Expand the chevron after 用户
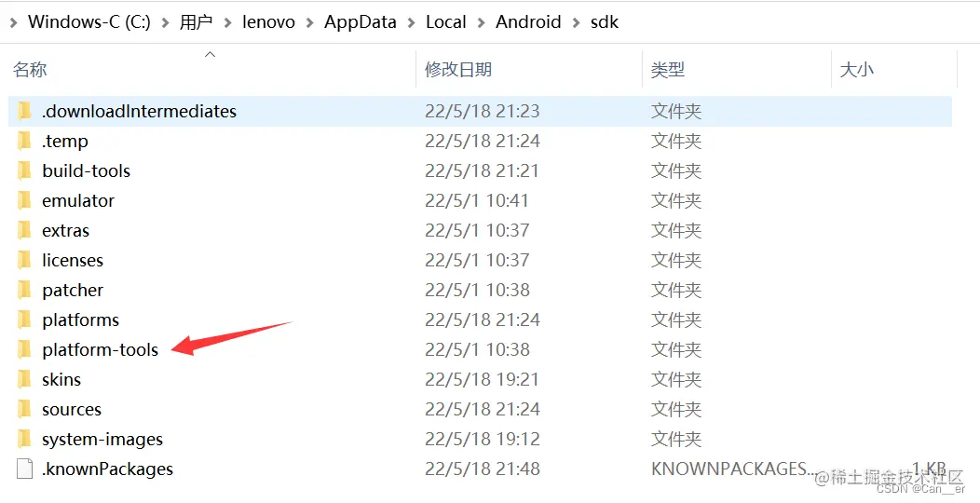 coord(227,23)
